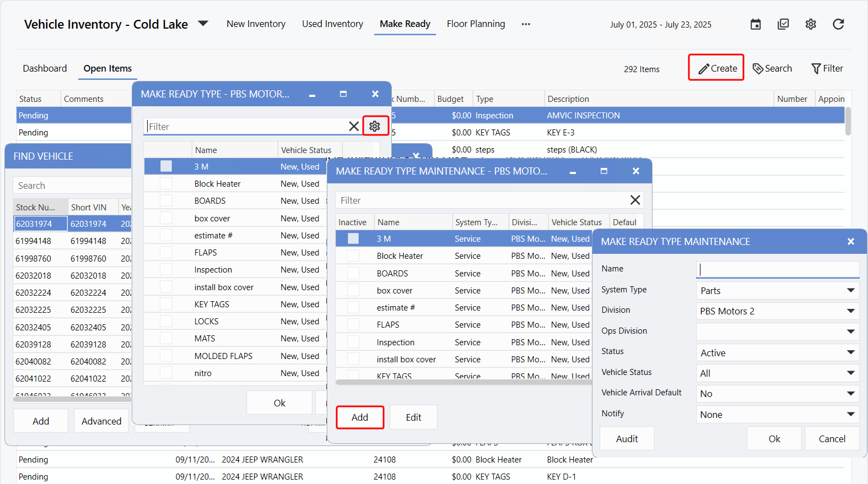The height and width of the screenshot is (484, 868).
Task: Click the checklist icon in top toolbar
Action: pos(783,24)
